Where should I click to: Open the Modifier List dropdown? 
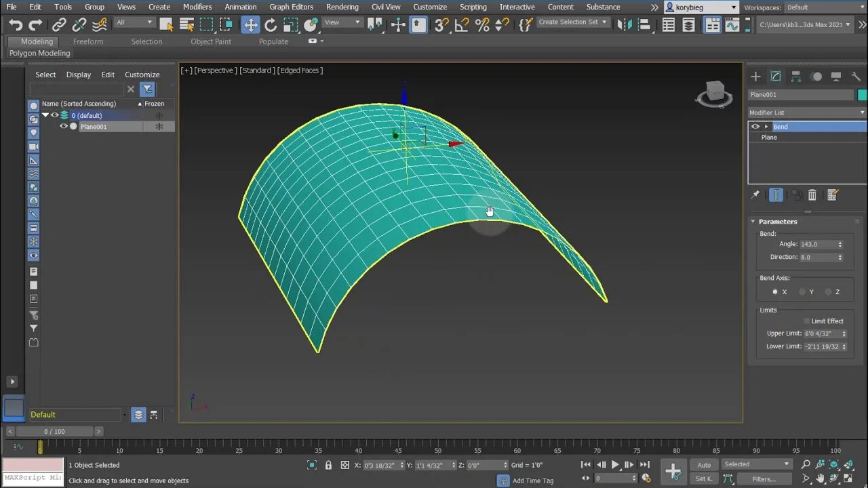click(x=807, y=113)
